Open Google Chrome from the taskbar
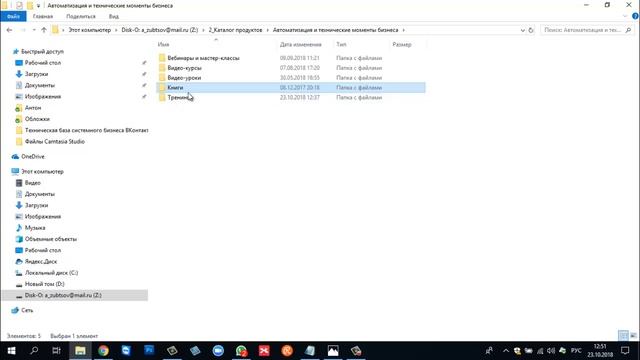The height and width of the screenshot is (360, 640). pyautogui.click(x=103, y=351)
